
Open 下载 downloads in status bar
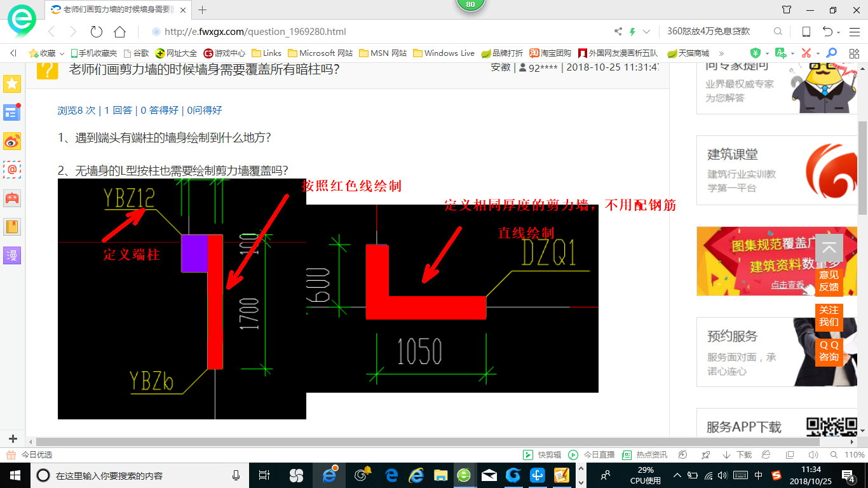737,455
